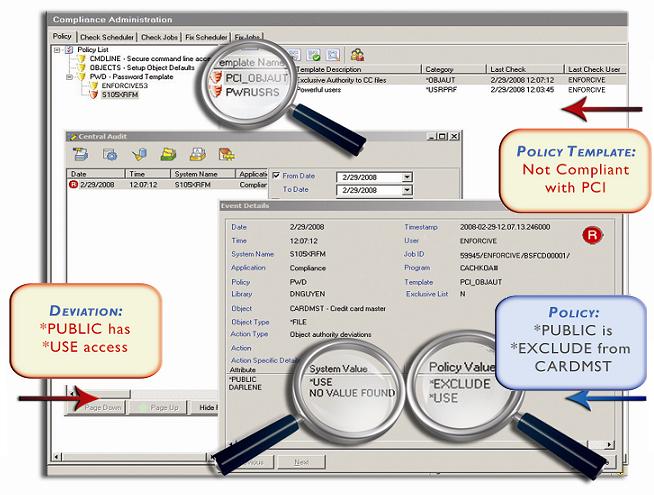Collapse the PWD - Password Template node
Screen dimensions: 654x495
tap(68, 76)
